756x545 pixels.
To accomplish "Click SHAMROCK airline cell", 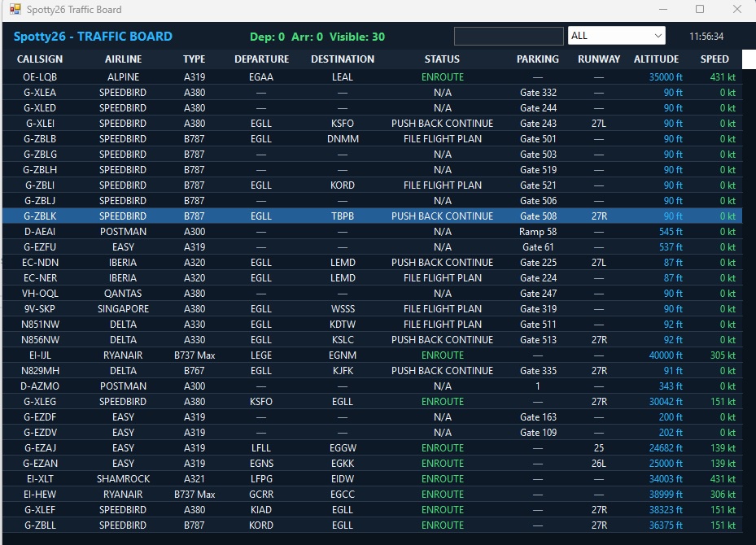I will (x=123, y=478).
